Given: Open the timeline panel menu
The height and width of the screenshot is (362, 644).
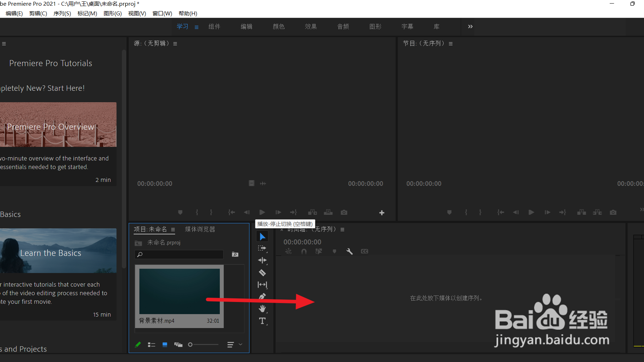Looking at the screenshot, I should click(342, 229).
